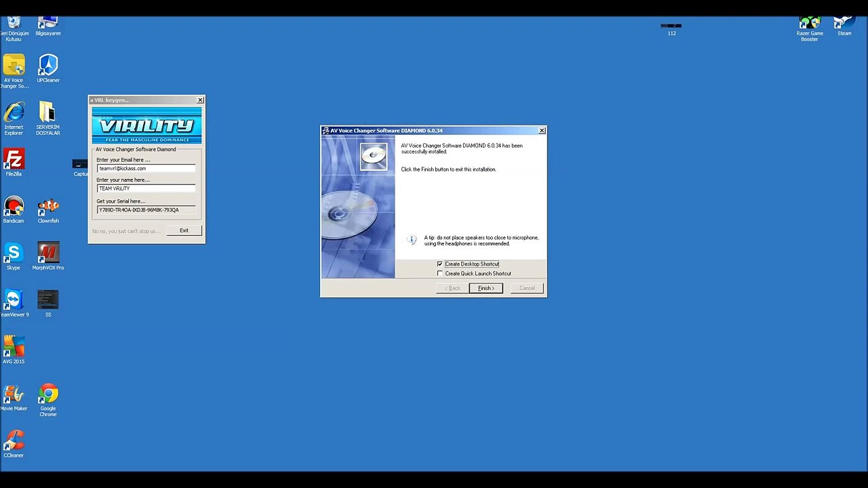
Task: Select the Clownfish desktop icon
Action: 48,209
